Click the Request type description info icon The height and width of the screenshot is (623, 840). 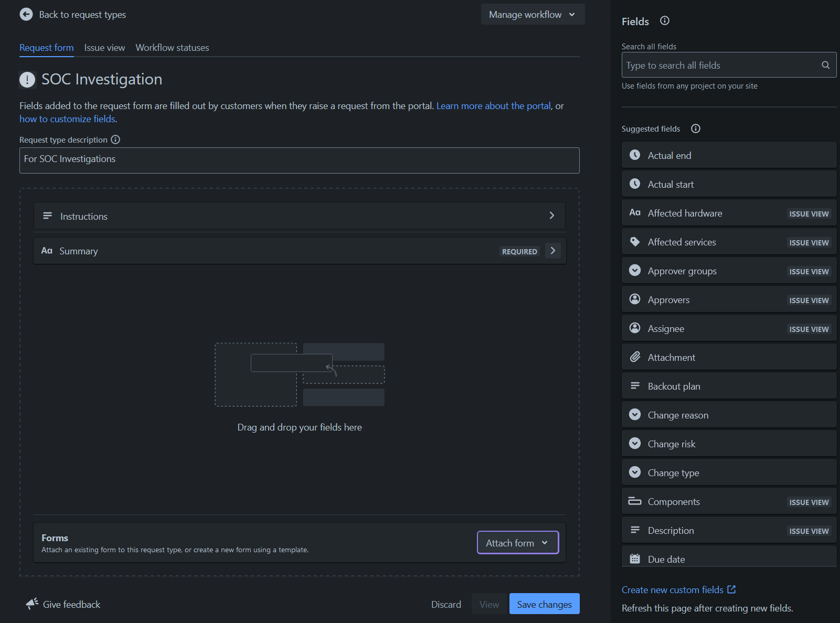115,140
